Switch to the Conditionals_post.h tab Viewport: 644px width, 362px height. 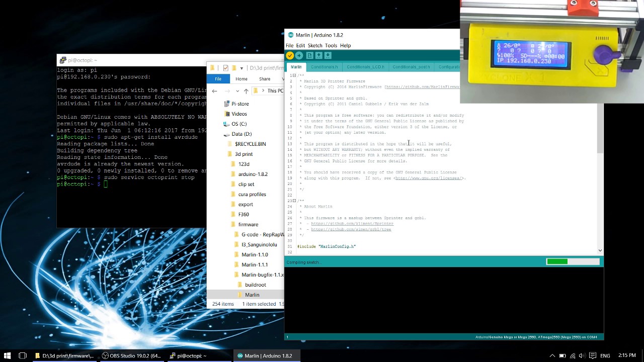[411, 67]
